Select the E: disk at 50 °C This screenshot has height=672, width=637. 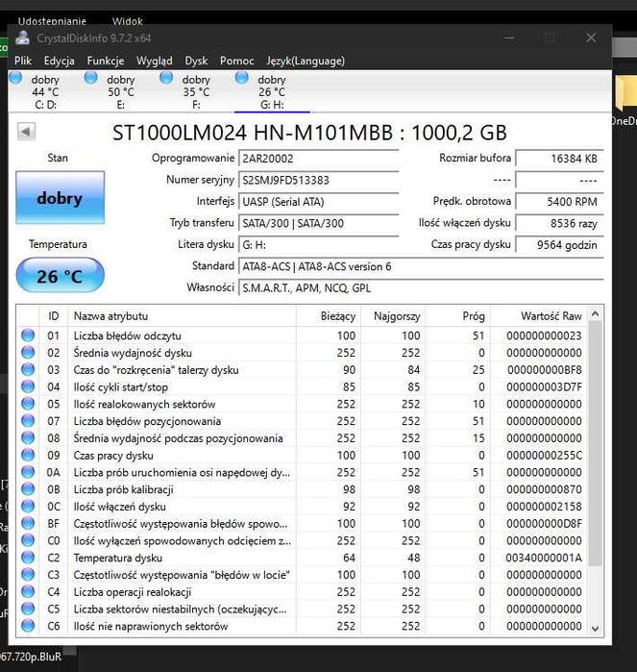[121, 91]
